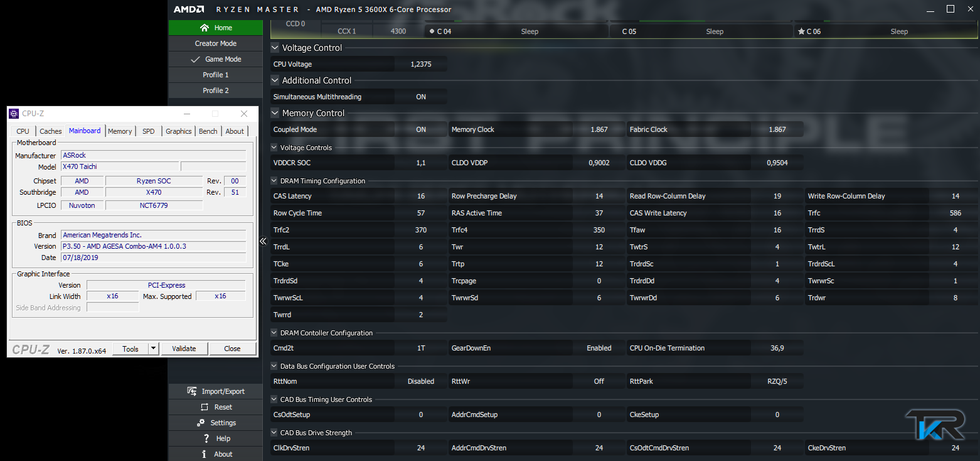The image size is (980, 461).
Task: Open the Tools dropdown arrow in CPU-Z
Action: click(x=153, y=349)
